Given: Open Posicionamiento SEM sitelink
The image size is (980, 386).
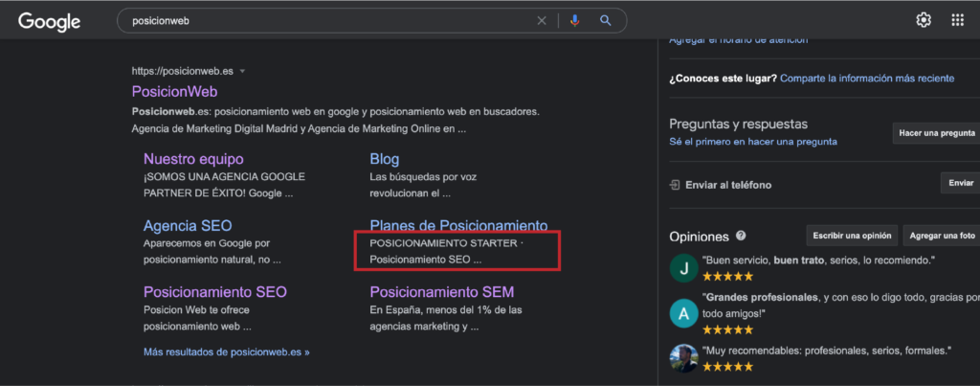Looking at the screenshot, I should click(x=442, y=292).
